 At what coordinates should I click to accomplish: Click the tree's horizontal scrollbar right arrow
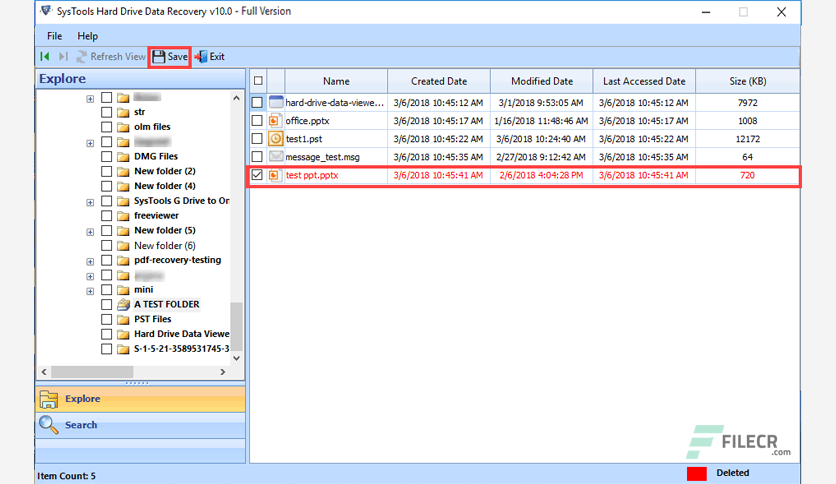coord(223,372)
